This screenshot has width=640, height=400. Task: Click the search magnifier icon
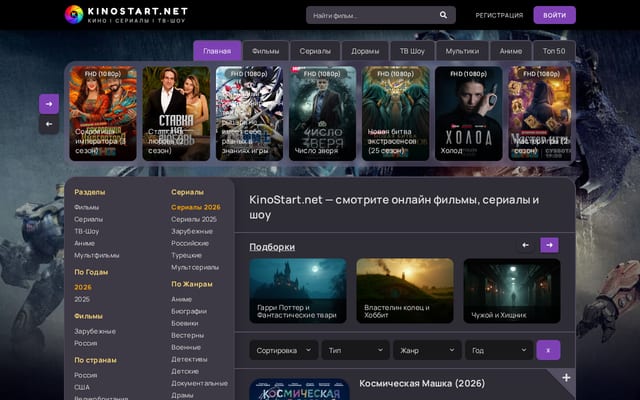pos(443,15)
